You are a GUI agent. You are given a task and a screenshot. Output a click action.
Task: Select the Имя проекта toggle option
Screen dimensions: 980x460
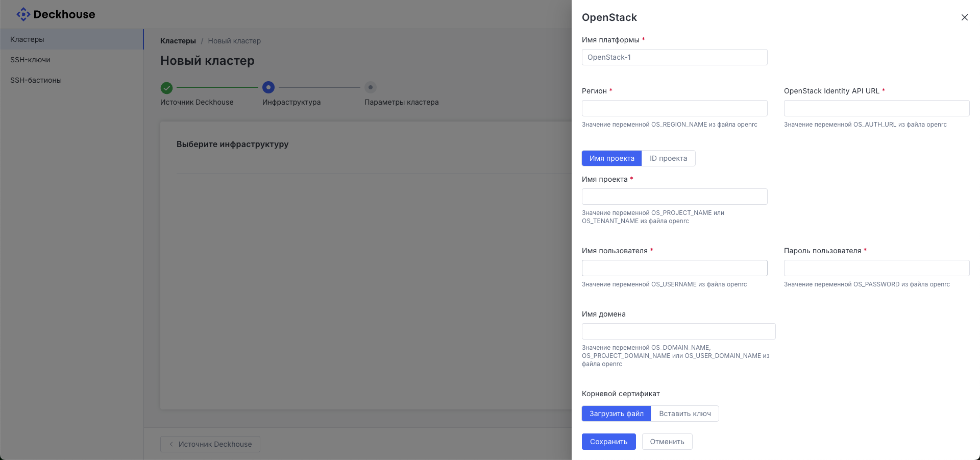[611, 158]
